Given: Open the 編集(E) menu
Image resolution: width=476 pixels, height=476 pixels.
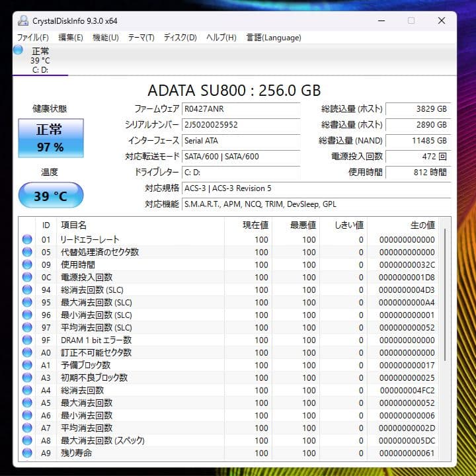Looking at the screenshot, I should coord(71,38).
